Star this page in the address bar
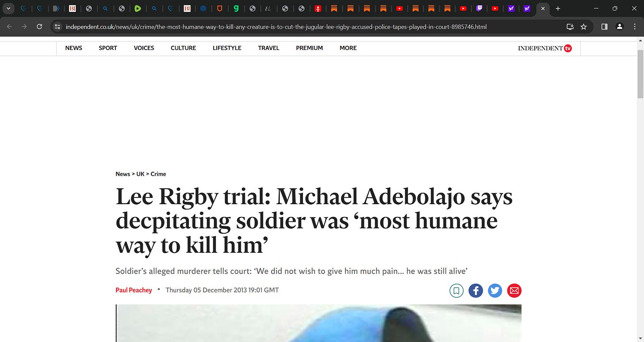Image resolution: width=644 pixels, height=342 pixels. 583,27
